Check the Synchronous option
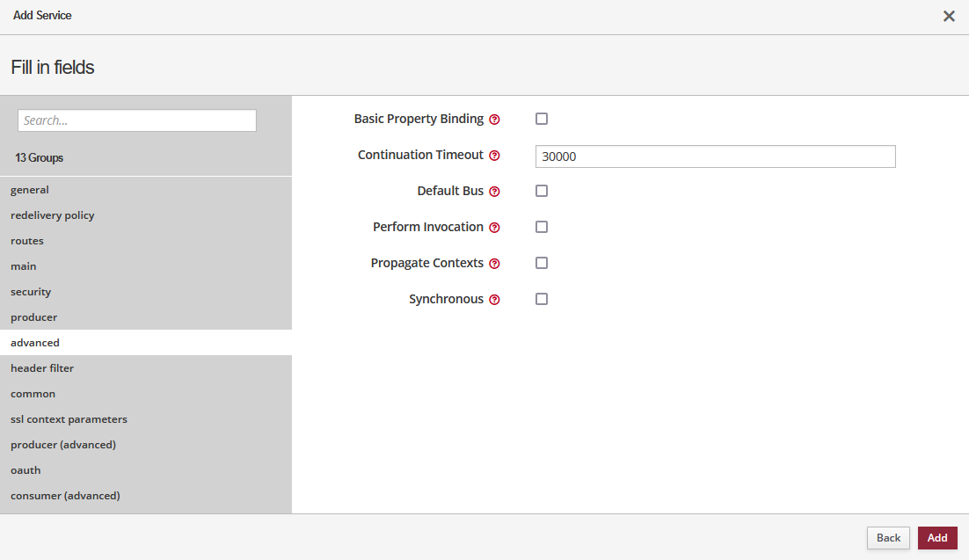Viewport: 969px width, 560px height. 542,299
